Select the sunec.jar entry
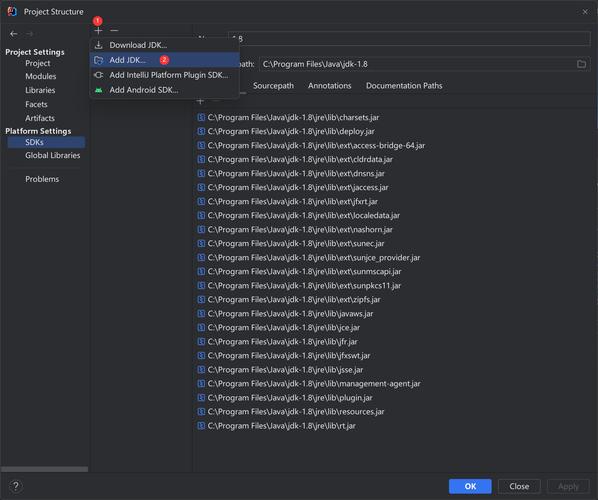Screen dimensions: 598x500 [x=291, y=244]
